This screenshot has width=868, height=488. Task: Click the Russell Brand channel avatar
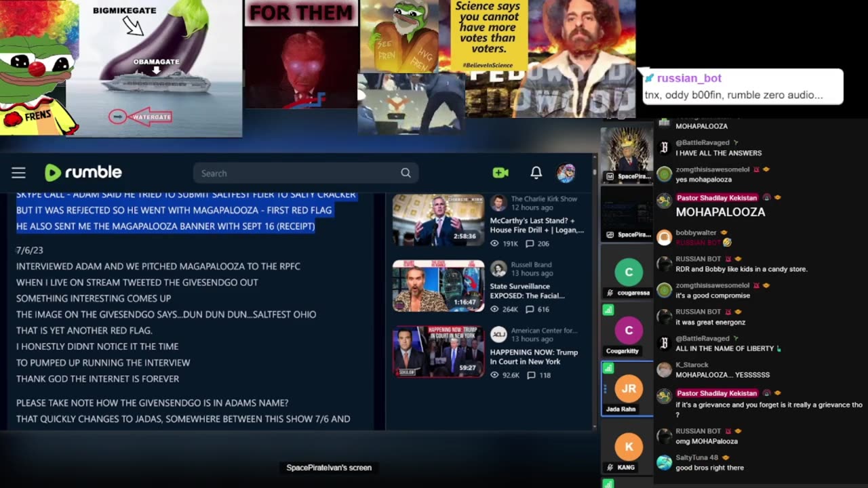point(498,269)
